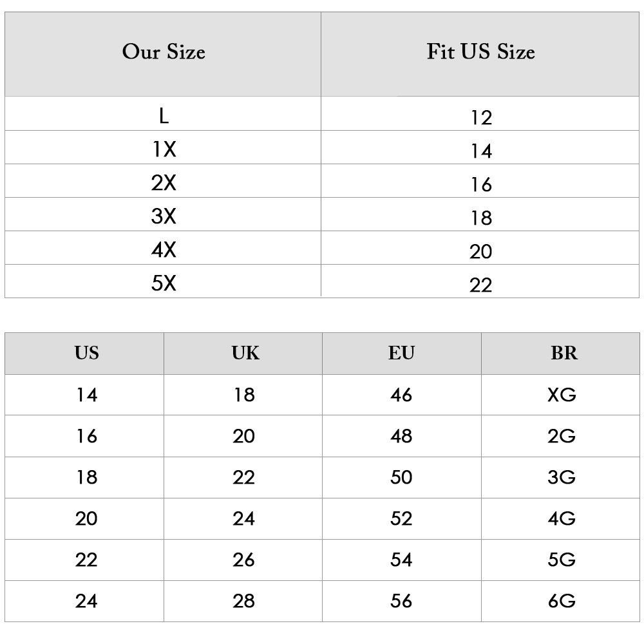The image size is (644, 644).
Task: Click the Fit US Size value 12
Action: click(x=480, y=118)
